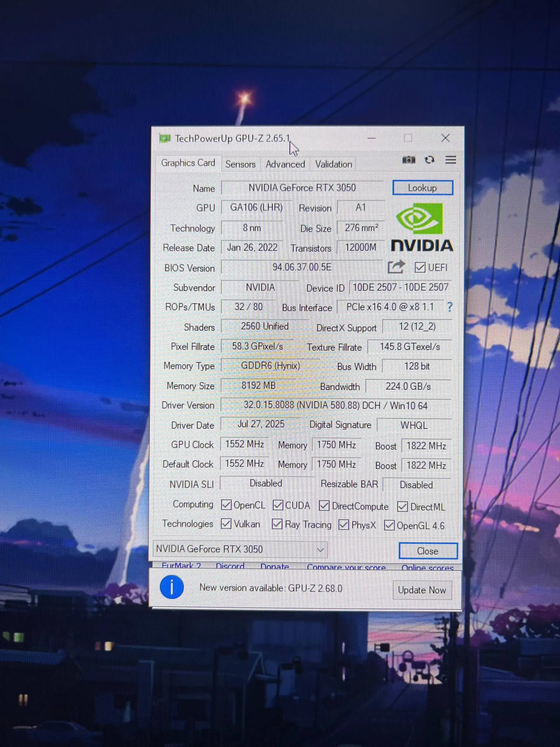
Task: Click the Device ID 10DE 2507 field
Action: [400, 287]
